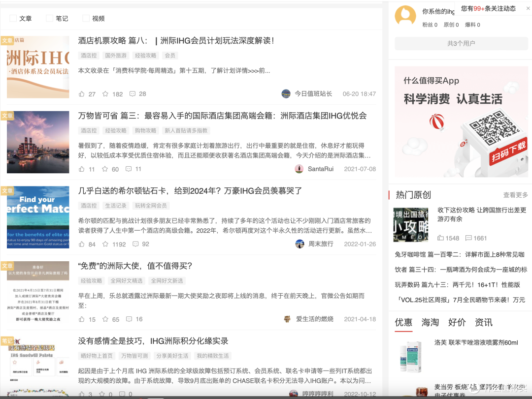Switch to 好价 tab
This screenshot has height=399, width=532.
457,322
